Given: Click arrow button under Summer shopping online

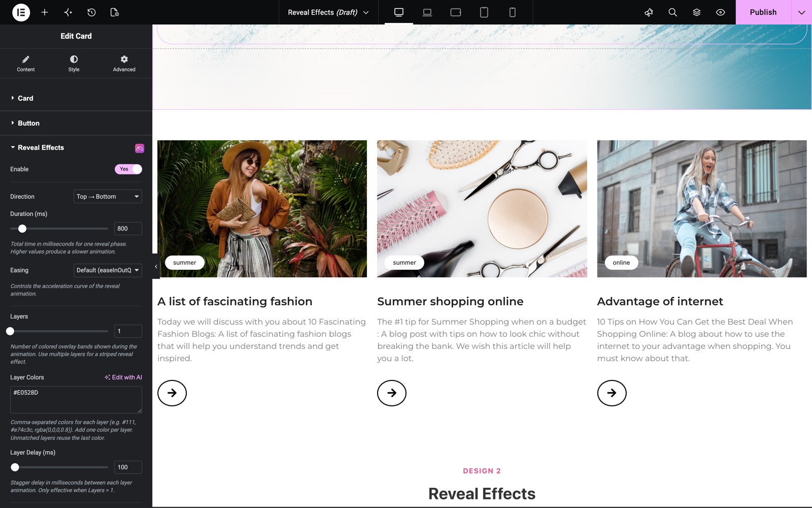Looking at the screenshot, I should pos(392,393).
